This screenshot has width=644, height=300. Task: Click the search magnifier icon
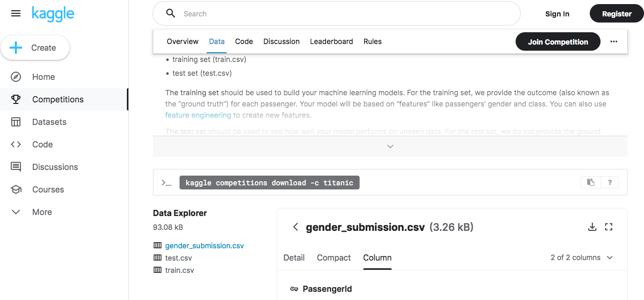(171, 13)
